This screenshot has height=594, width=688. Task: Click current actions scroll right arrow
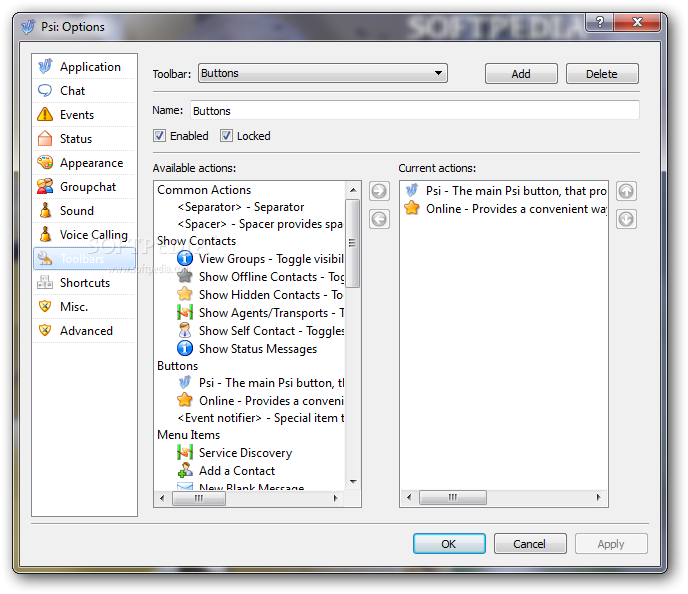point(598,497)
